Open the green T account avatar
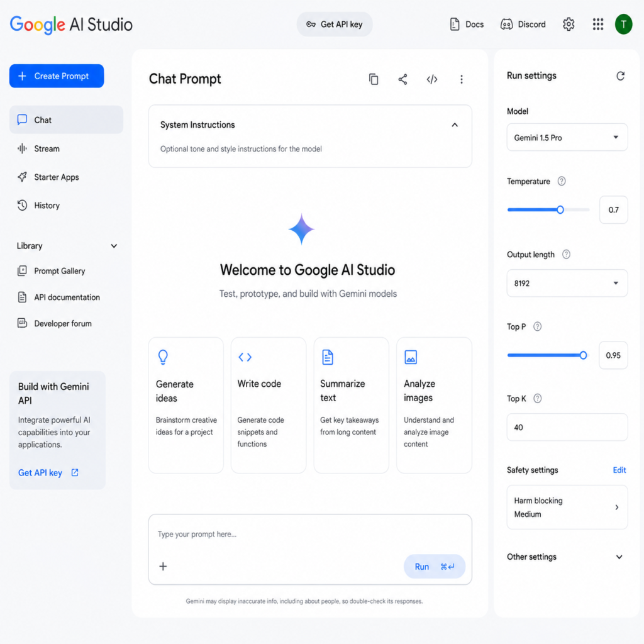This screenshot has width=644, height=644. (623, 25)
